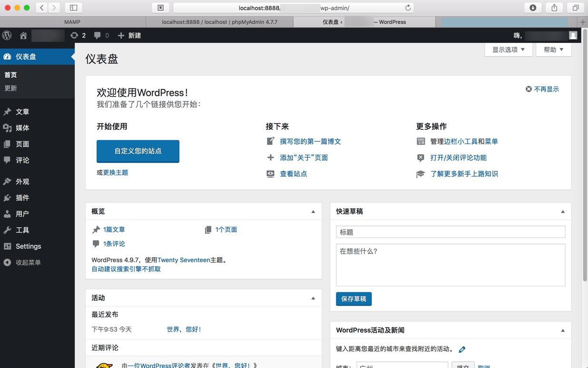This screenshot has height=368, width=588.
Task: Open the updates indicator showing 2
Action: [x=78, y=35]
